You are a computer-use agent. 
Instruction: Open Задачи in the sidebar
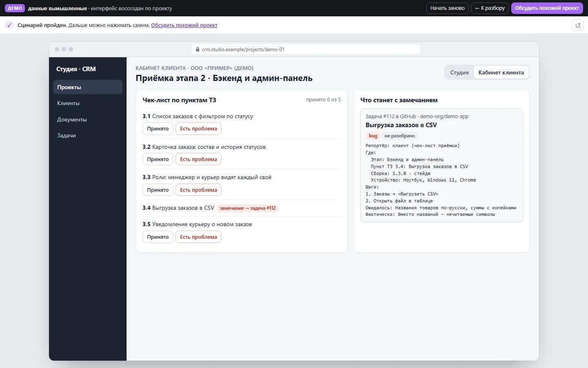pos(88,135)
